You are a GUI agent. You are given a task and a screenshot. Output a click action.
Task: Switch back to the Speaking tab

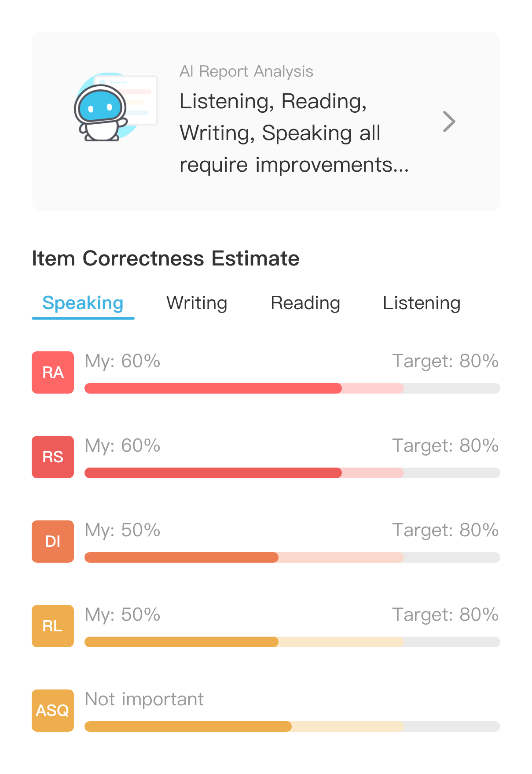coord(82,303)
